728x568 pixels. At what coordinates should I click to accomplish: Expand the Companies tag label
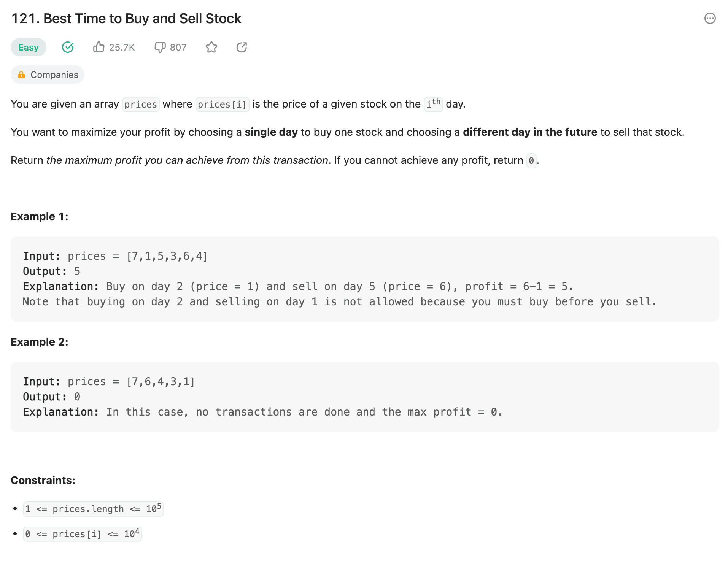[x=54, y=75]
